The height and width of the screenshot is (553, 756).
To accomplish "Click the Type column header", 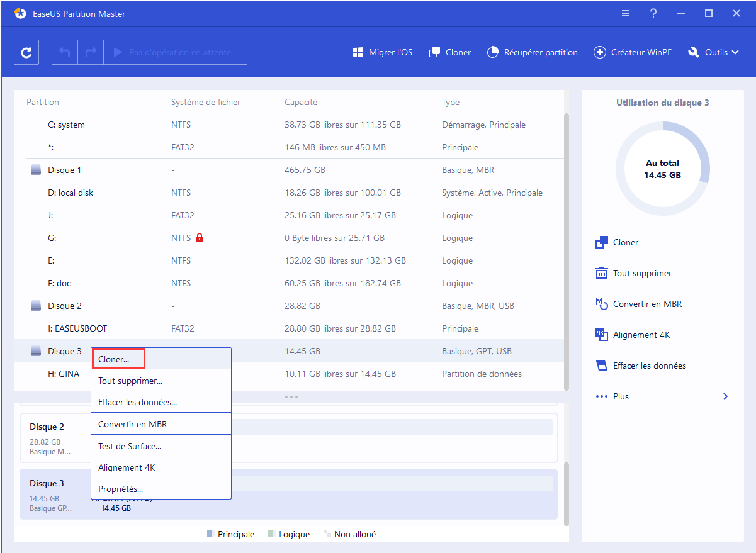I will [x=451, y=102].
